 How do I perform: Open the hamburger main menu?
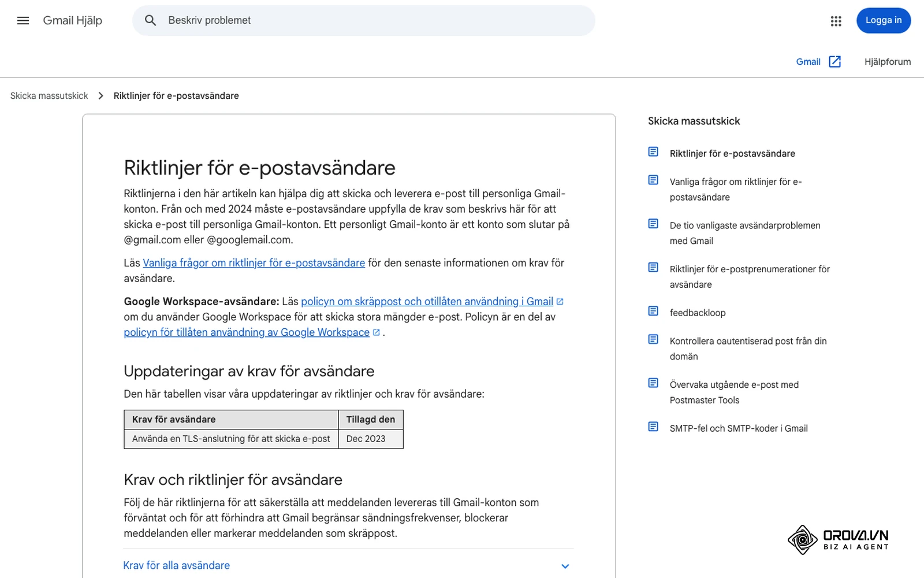[x=23, y=21]
